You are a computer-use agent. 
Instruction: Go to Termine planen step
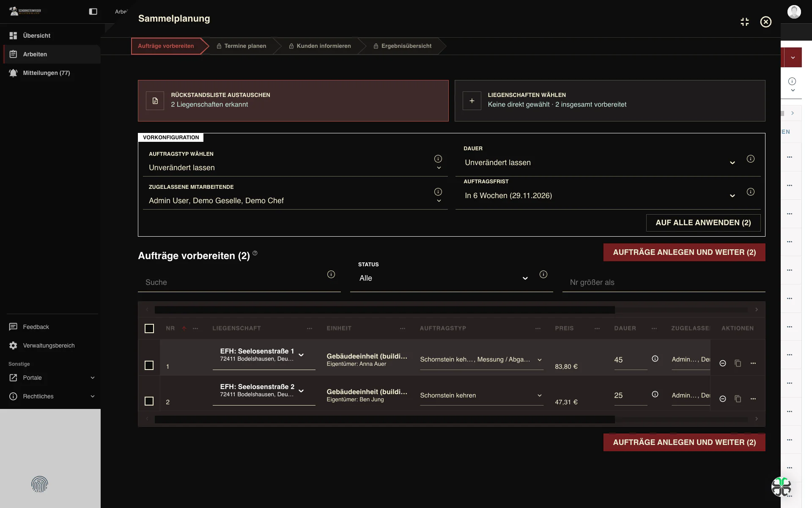pyautogui.click(x=241, y=46)
